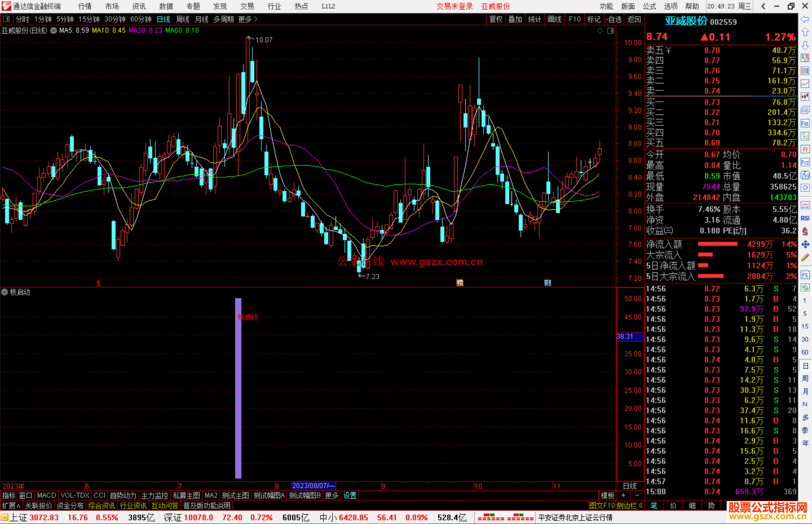
Task: Click the pencil drawing tool icon
Action: 805,257
